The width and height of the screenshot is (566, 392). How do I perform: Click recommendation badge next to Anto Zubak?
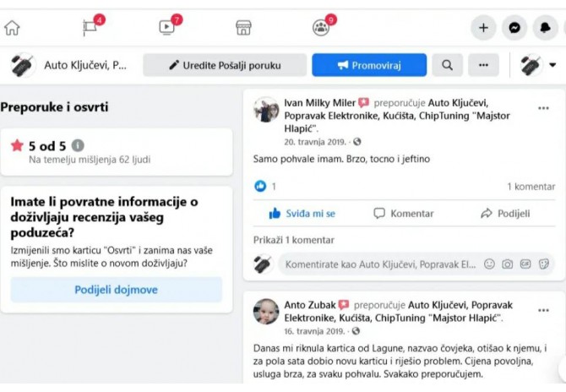pos(344,305)
